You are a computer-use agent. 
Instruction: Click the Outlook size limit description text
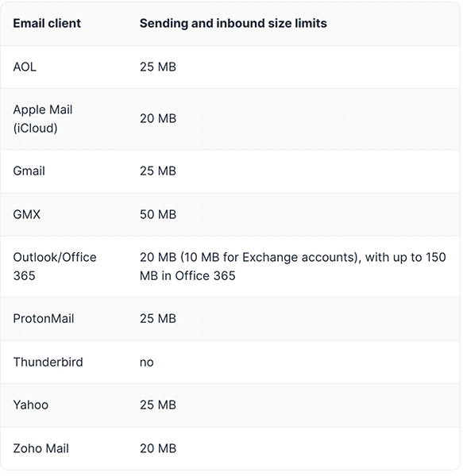click(292, 267)
